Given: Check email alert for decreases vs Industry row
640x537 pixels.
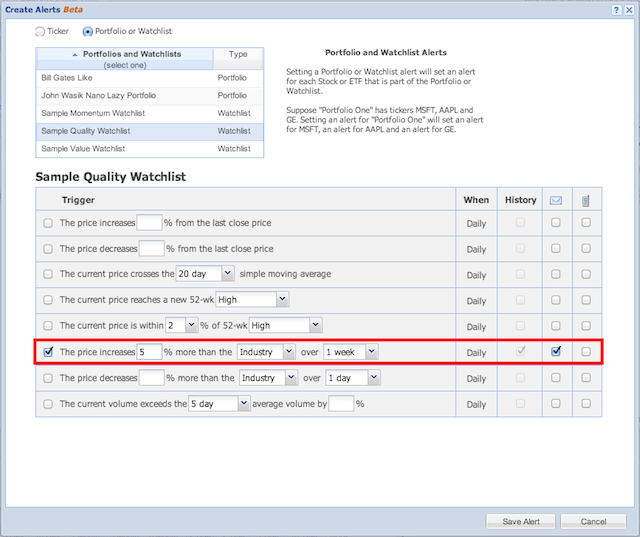Looking at the screenshot, I should click(x=556, y=377).
